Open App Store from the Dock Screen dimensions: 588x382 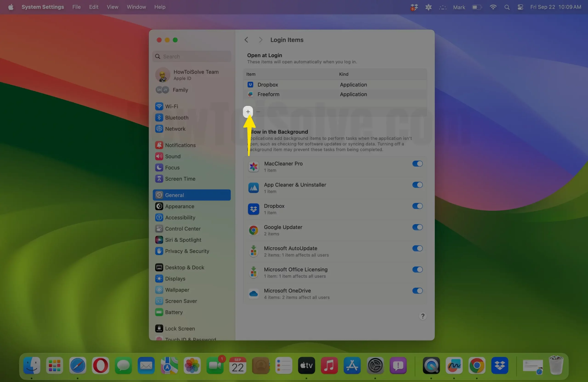tap(352, 365)
